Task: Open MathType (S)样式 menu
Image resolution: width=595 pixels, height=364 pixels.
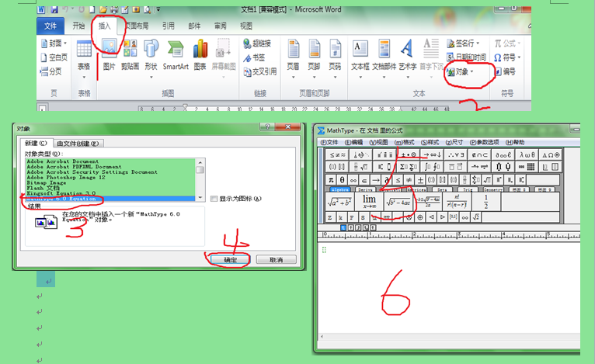Action: (430, 142)
